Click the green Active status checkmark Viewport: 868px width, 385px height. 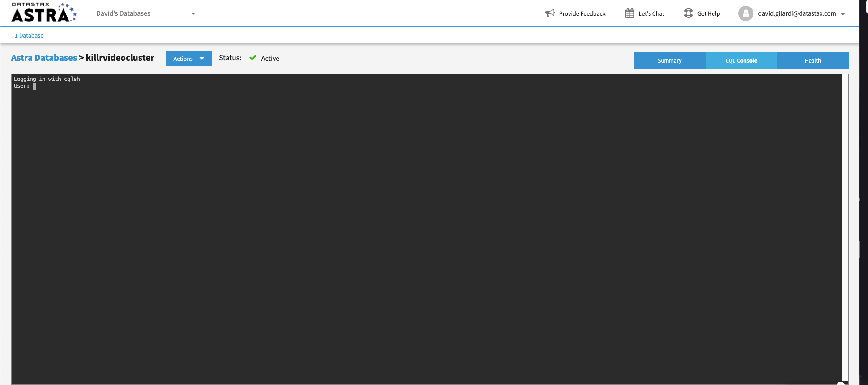tap(253, 58)
